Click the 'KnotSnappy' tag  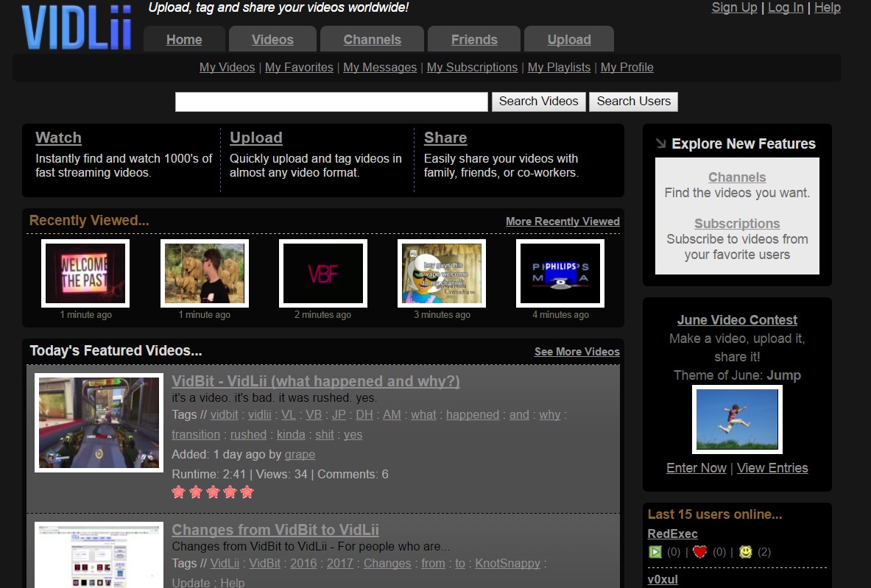pyautogui.click(x=507, y=564)
